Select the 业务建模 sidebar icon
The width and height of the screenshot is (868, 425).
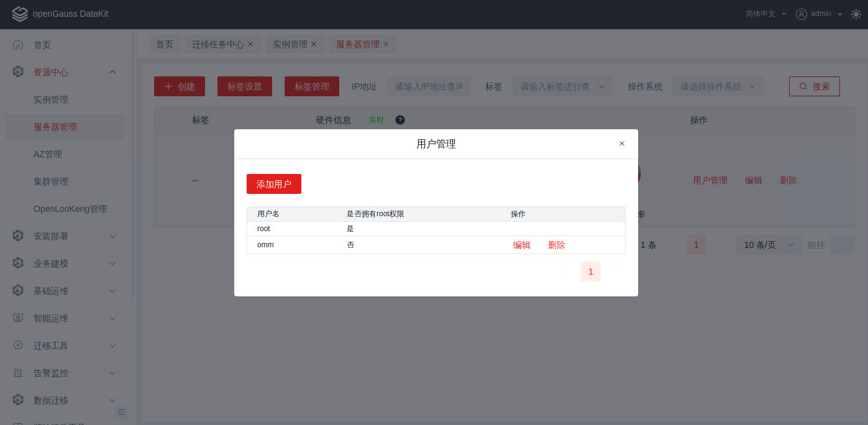(x=17, y=263)
